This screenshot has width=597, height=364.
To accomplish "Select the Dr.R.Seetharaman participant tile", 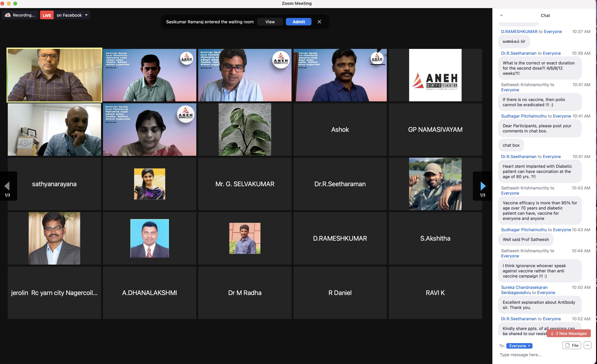I will point(340,184).
